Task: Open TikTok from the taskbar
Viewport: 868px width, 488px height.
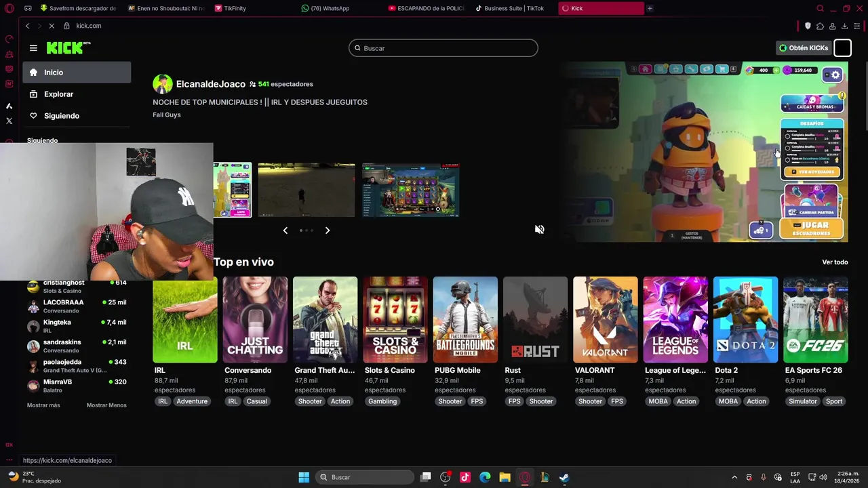Action: 465,477
